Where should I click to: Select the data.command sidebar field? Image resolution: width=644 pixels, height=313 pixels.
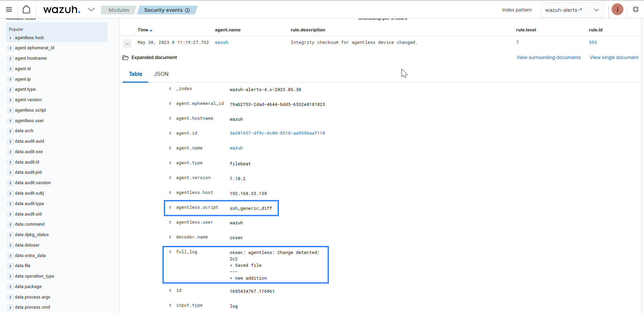29,224
